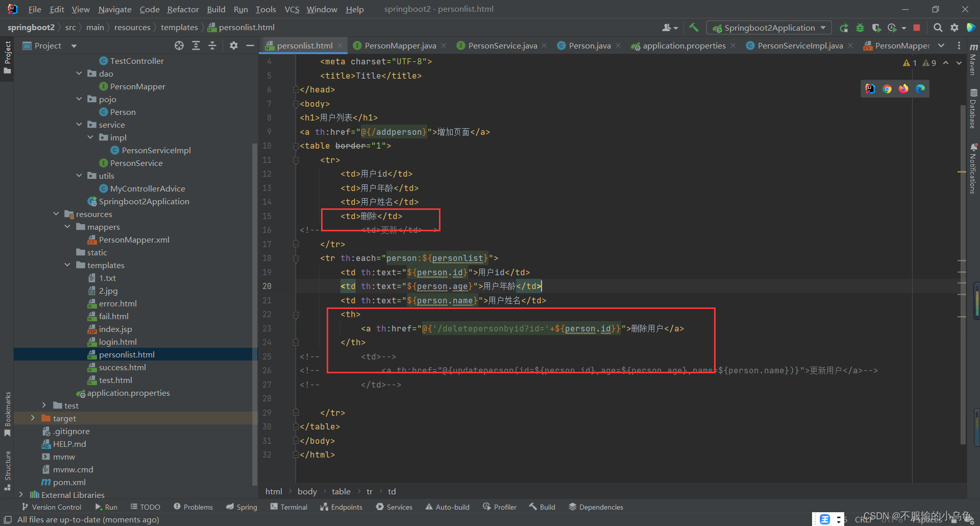980x526 pixels.
Task: Go to previous highlighted error arrow
Action: (x=945, y=63)
